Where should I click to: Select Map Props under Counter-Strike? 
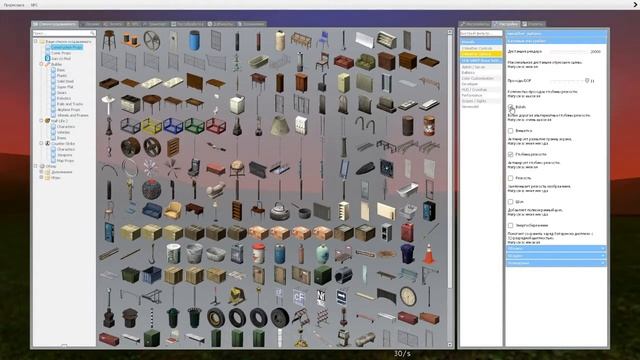pos(65,160)
